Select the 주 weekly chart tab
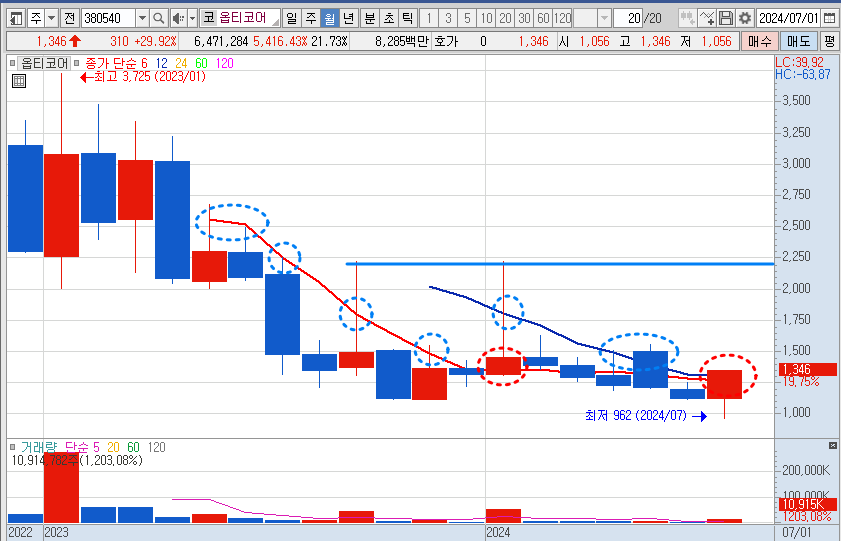 coord(311,18)
